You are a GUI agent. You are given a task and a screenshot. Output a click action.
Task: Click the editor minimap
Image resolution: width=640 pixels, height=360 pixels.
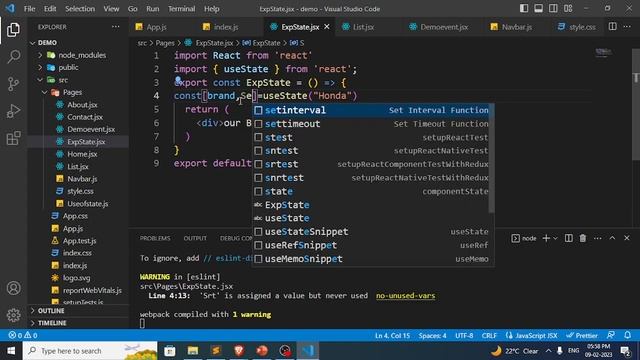[603, 52]
